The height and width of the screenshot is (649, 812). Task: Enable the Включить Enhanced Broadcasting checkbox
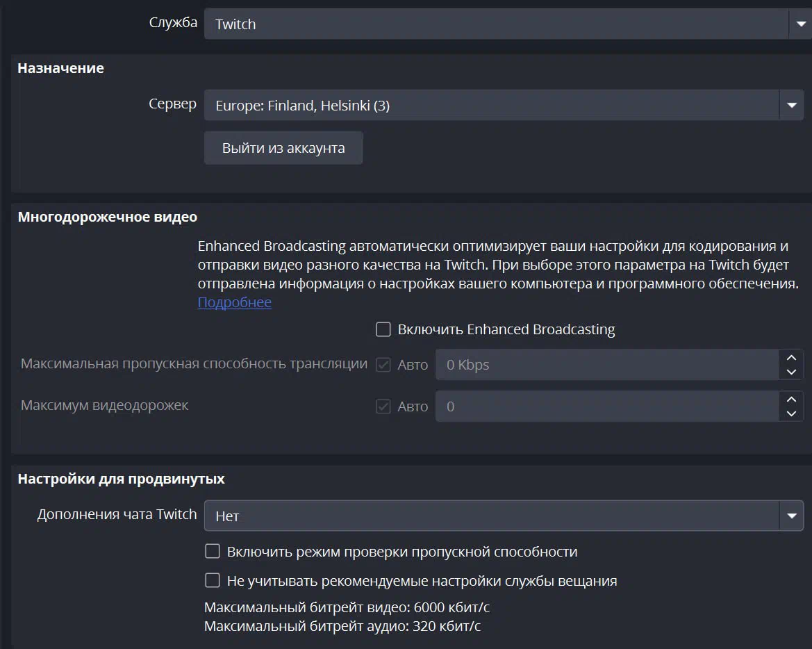383,329
